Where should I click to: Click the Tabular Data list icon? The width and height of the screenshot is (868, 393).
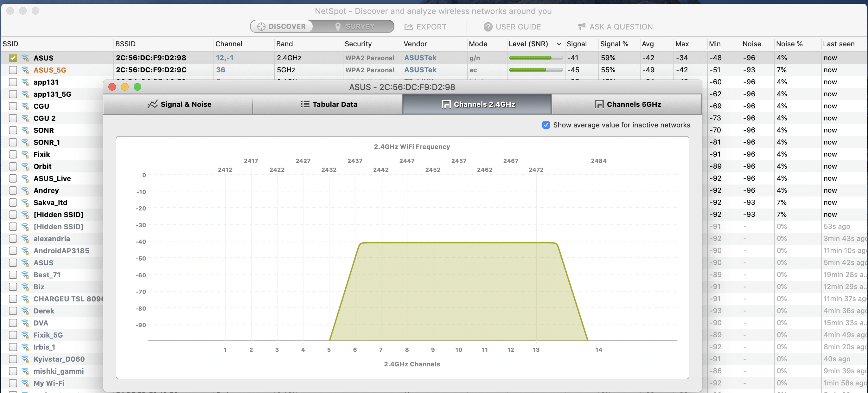pyautogui.click(x=305, y=104)
